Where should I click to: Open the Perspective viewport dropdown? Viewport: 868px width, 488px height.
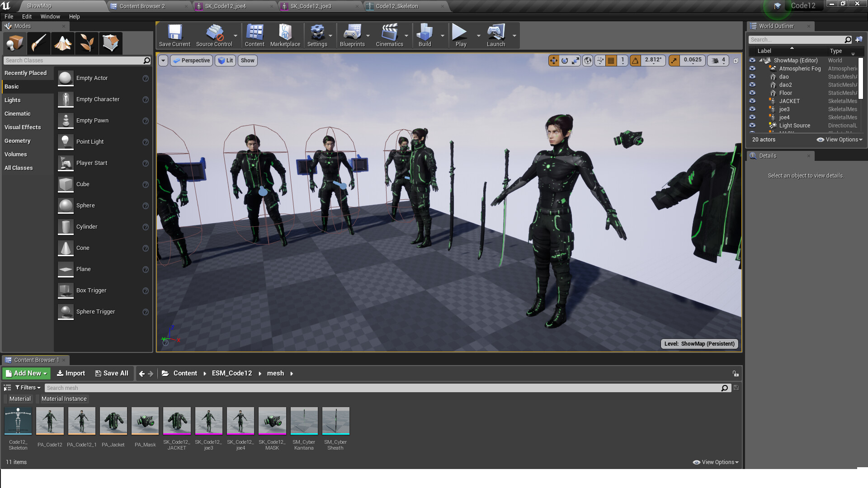(191, 60)
